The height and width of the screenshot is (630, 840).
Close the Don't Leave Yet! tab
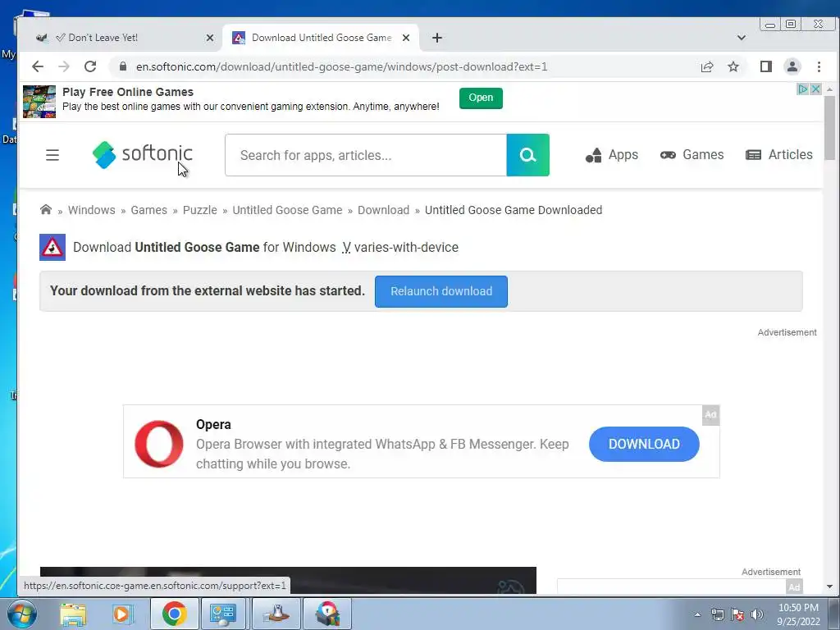point(210,38)
